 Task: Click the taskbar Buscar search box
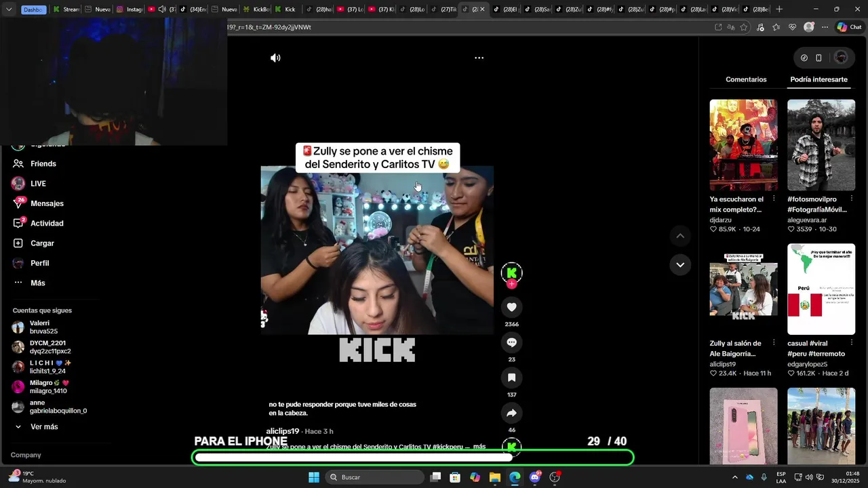coord(375,477)
